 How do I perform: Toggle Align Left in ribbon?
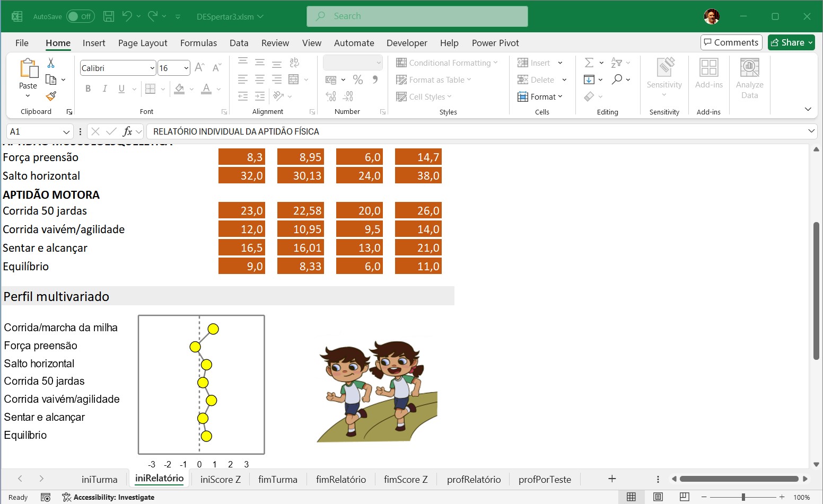point(243,79)
